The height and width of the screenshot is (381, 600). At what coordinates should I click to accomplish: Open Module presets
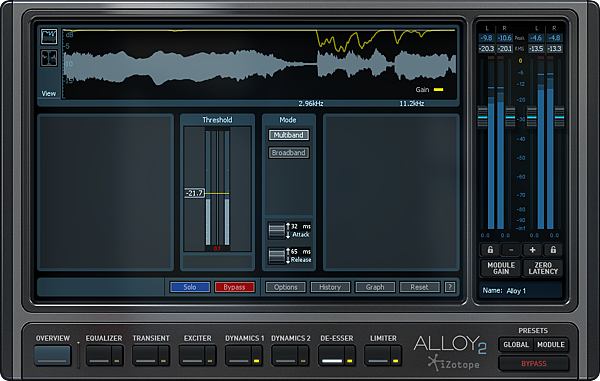551,345
